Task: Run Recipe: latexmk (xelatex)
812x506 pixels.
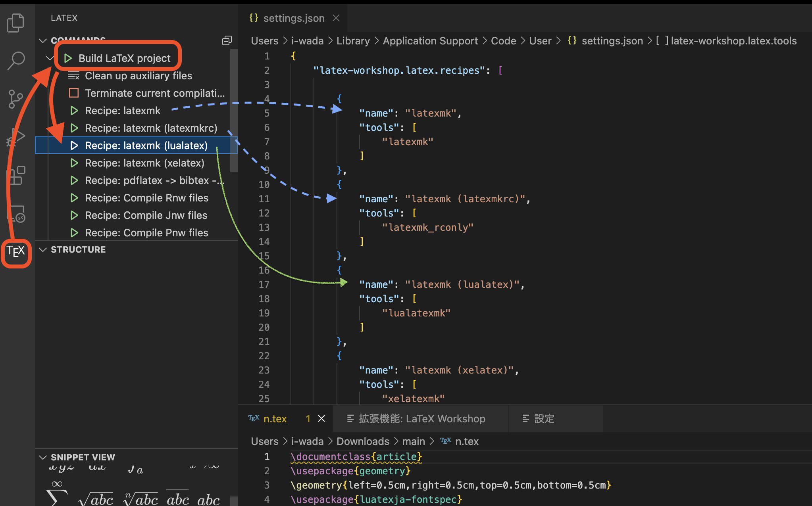Action: tap(144, 163)
